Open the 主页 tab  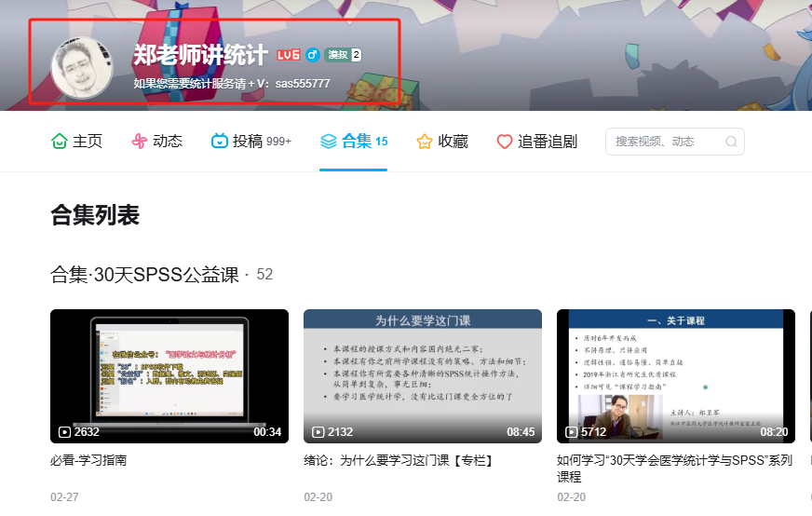(76, 141)
